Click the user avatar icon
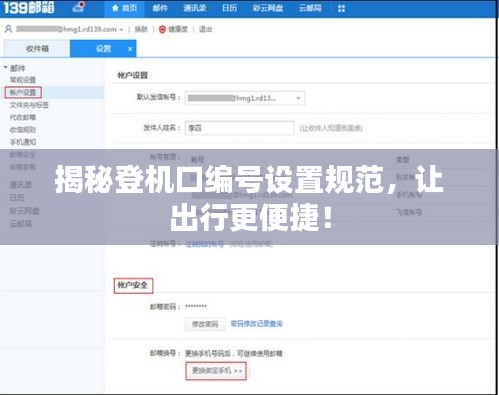The image size is (499, 395). coord(8,29)
